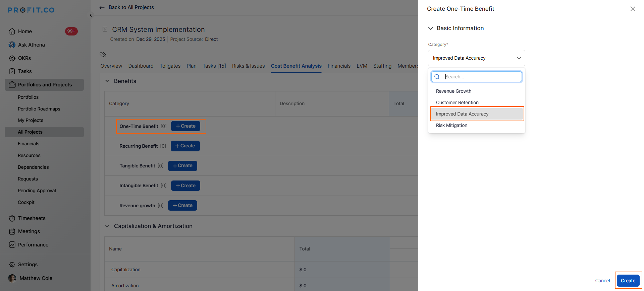
Task: Open Timesheets clock icon
Action: pyautogui.click(x=12, y=218)
